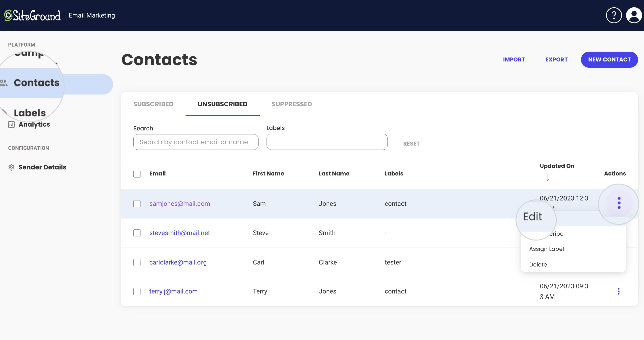Click the EXPORT button
The height and width of the screenshot is (340, 644).
557,60
